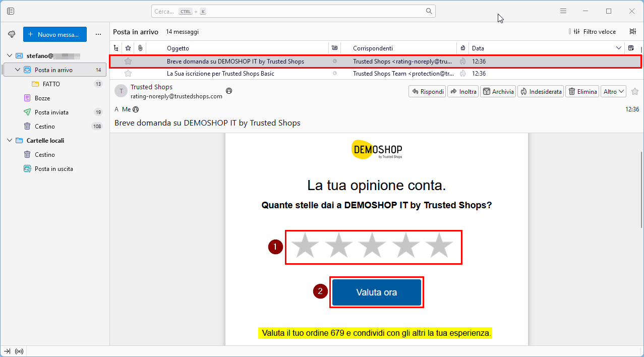Click the Rispondi reply button
Screen dimensions: 644x357
(x=427, y=91)
